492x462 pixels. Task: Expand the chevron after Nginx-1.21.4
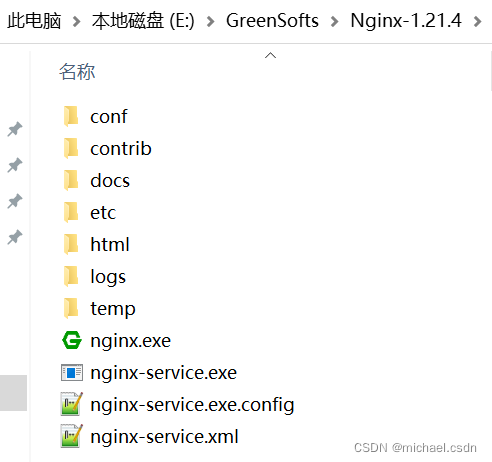(x=477, y=22)
